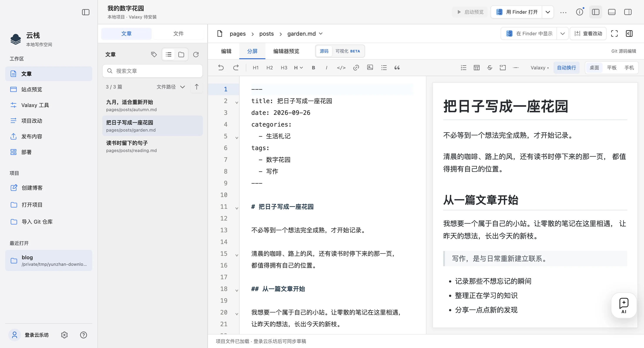Open settings gear at sidebar bottom
Image resolution: width=644 pixels, height=348 pixels.
tap(64, 335)
